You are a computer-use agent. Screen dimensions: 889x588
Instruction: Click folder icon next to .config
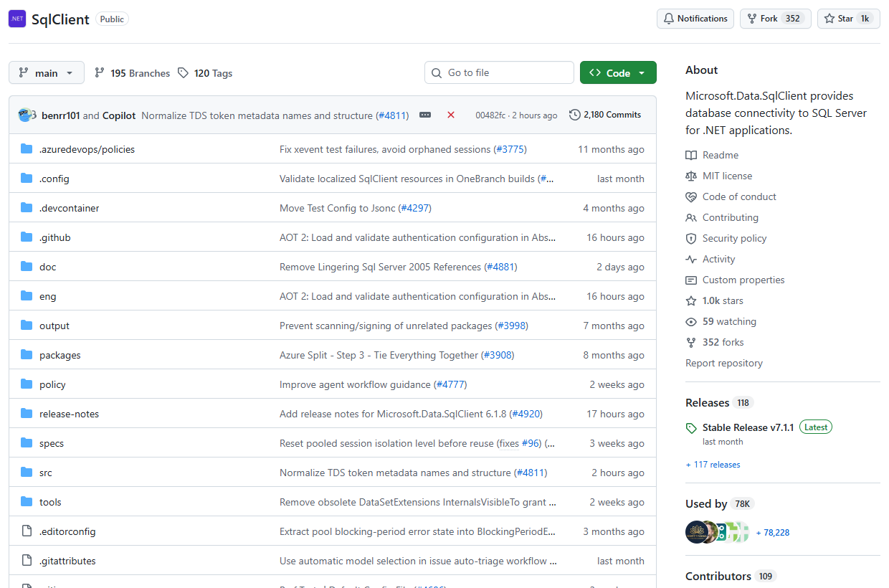tap(27, 179)
